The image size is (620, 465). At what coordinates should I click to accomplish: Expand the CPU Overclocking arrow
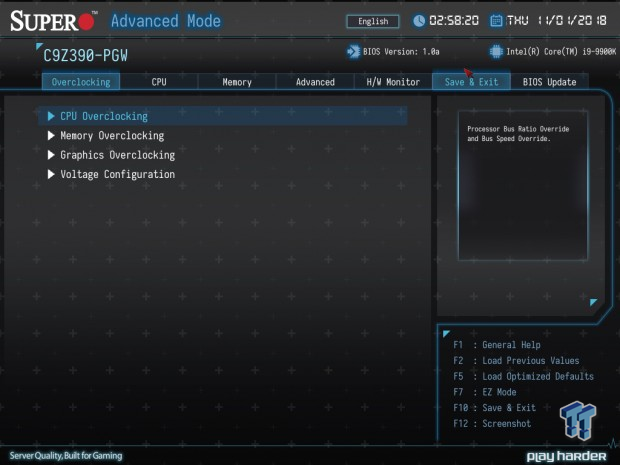point(52,116)
